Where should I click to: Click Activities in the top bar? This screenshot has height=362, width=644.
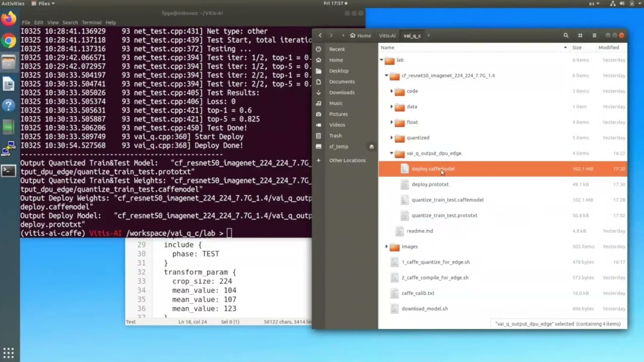[x=13, y=4]
